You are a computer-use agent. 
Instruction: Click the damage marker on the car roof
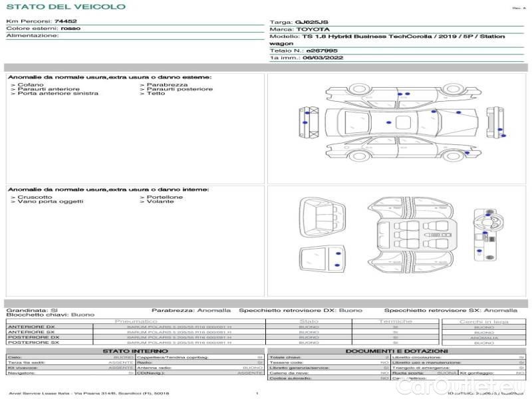tap(390, 123)
